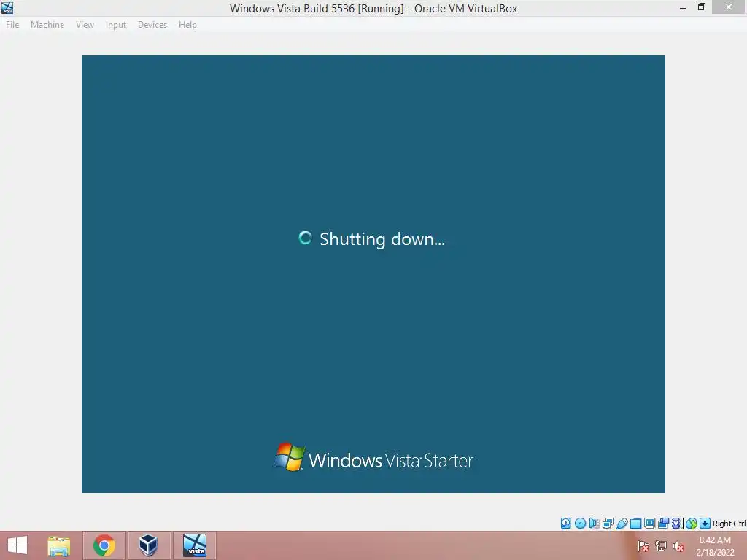Screen dimensions: 747x560
Task: Restore down the VirtualBox VM window
Action: click(701, 7)
